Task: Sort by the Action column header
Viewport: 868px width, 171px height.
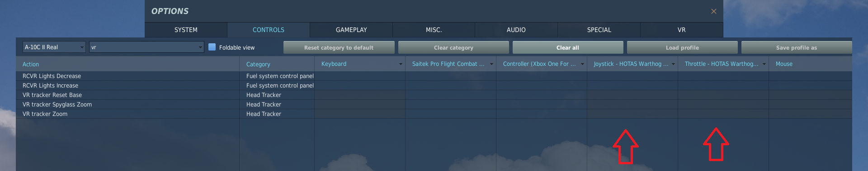Action: tap(31, 65)
